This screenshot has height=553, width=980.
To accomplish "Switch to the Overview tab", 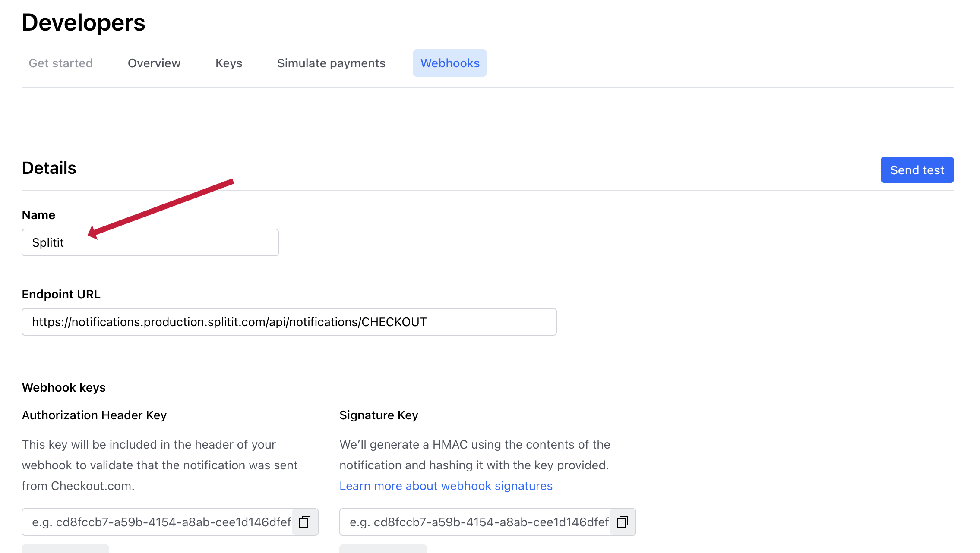I will [154, 63].
